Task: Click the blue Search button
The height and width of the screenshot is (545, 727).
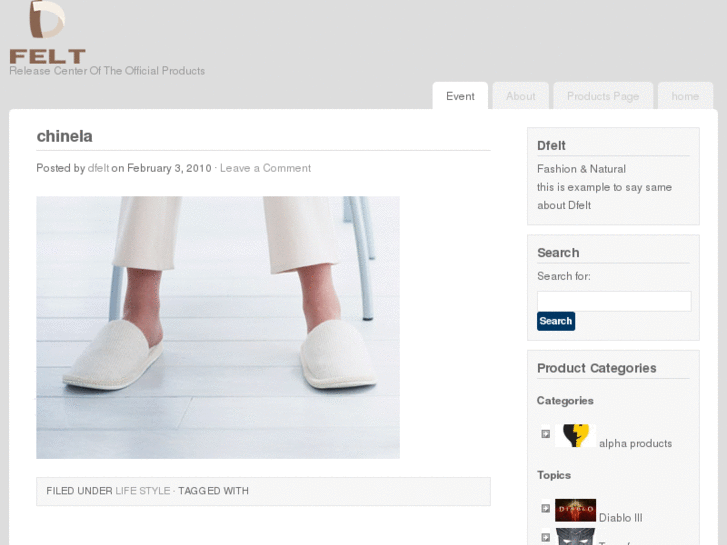Action: (x=556, y=321)
